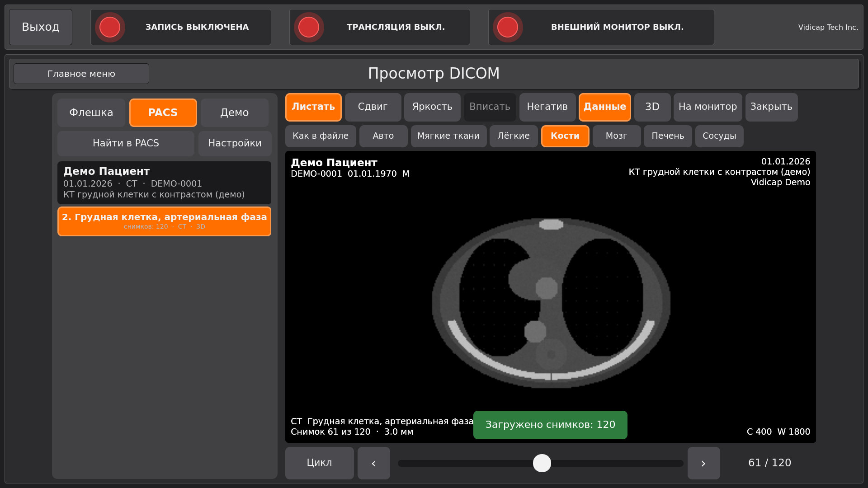Select series Грудная клетка, артериальная фаза

[165, 221]
